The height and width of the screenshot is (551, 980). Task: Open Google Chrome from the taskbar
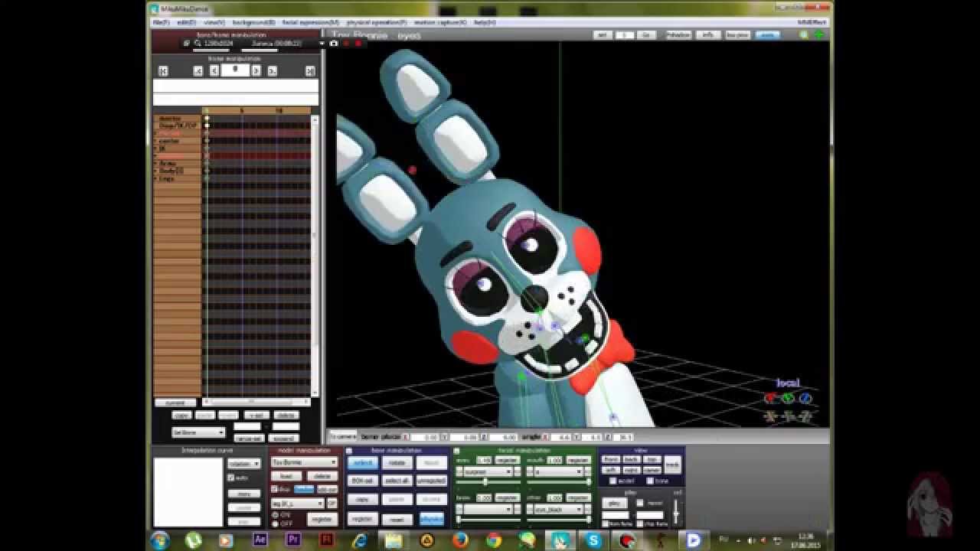coord(494,540)
